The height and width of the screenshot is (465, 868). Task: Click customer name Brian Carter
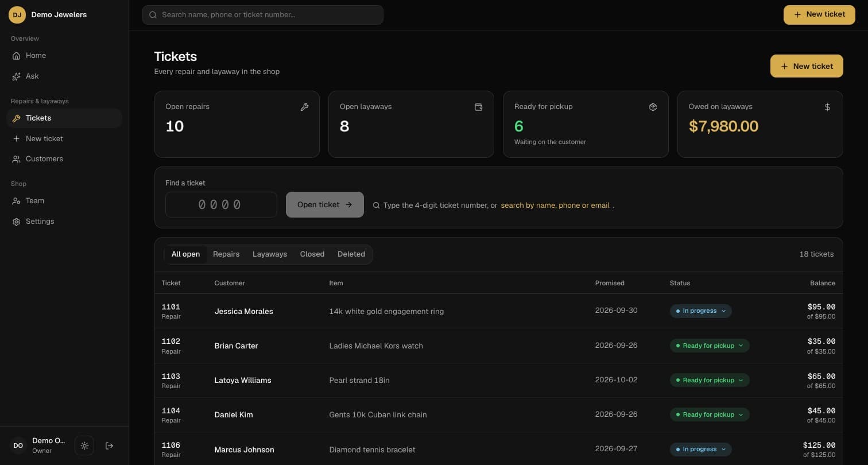[x=236, y=346]
